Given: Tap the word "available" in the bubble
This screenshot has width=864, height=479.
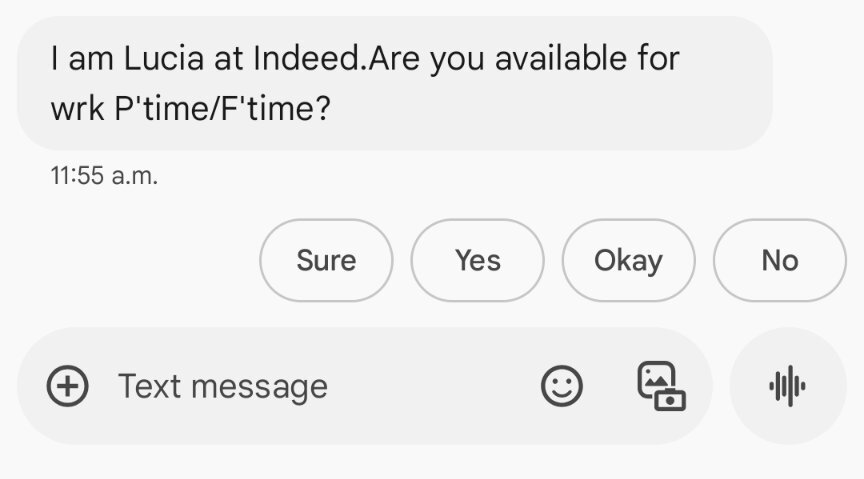Looking at the screenshot, I should point(561,58).
